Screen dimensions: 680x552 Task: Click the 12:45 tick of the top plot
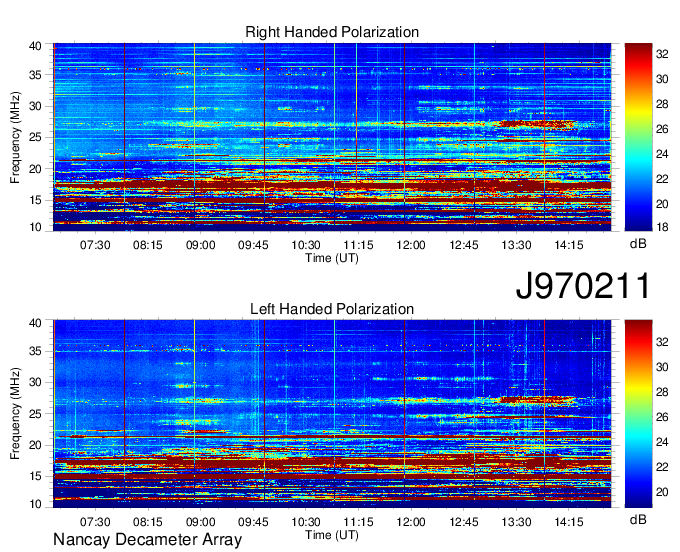click(464, 245)
